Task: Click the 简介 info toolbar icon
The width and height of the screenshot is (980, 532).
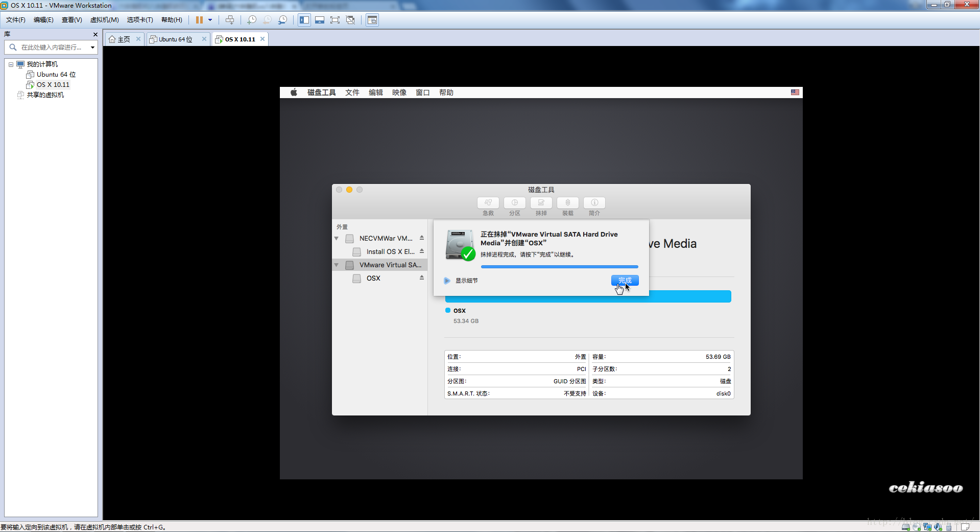Action: (594, 203)
